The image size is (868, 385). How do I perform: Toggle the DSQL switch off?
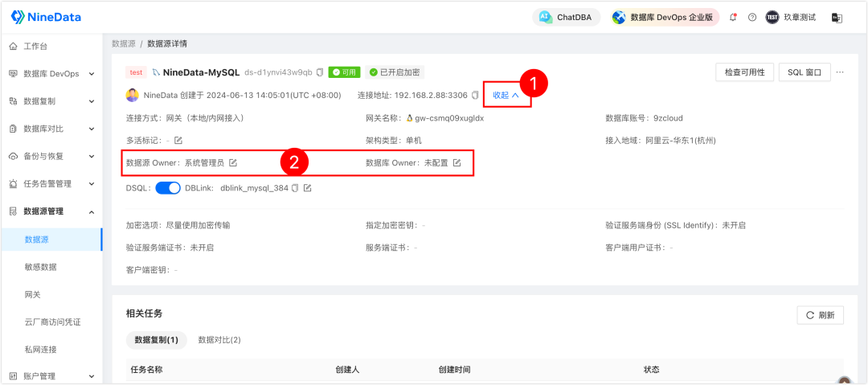pos(168,188)
